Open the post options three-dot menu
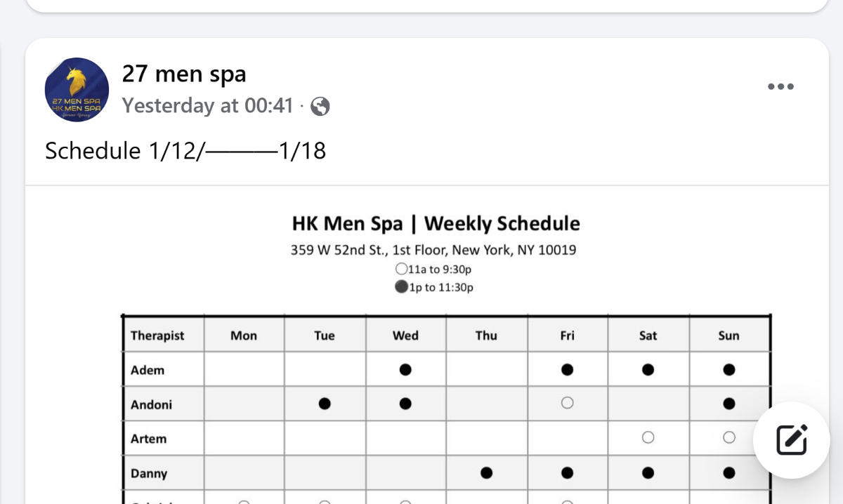 tap(780, 87)
